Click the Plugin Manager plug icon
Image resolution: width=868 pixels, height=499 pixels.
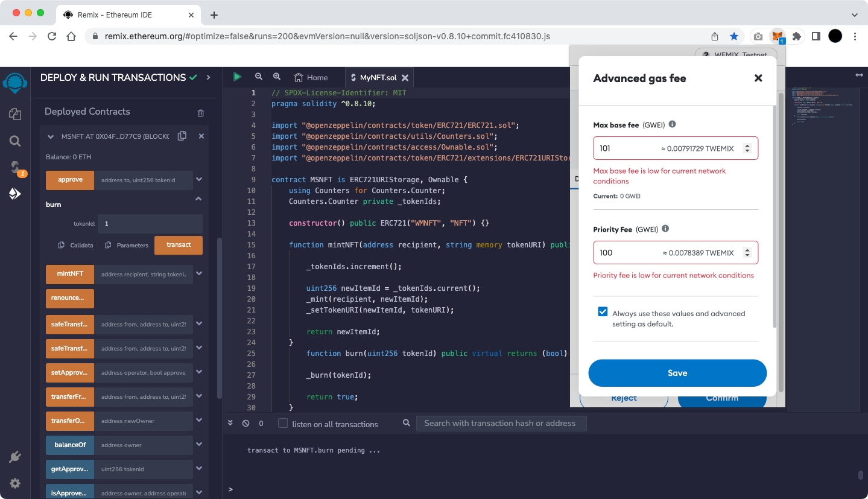pos(15,457)
